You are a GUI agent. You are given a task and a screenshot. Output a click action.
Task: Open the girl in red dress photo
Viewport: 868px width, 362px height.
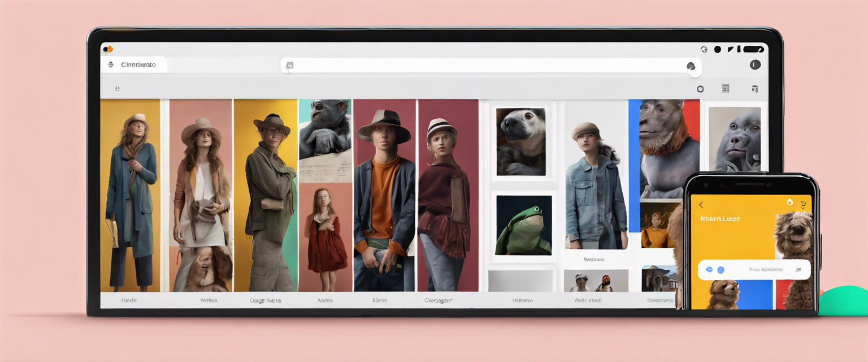[325, 236]
